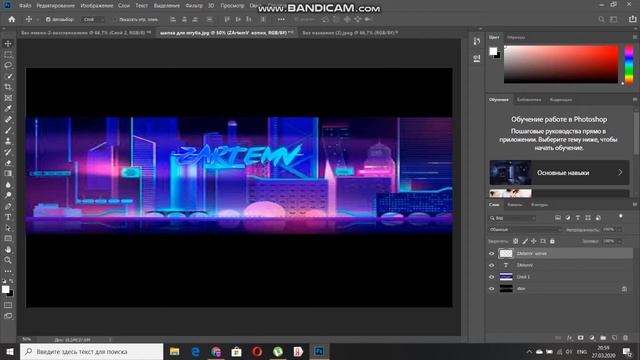Select the Dodge tool
The width and height of the screenshot is (640, 360).
[8, 195]
